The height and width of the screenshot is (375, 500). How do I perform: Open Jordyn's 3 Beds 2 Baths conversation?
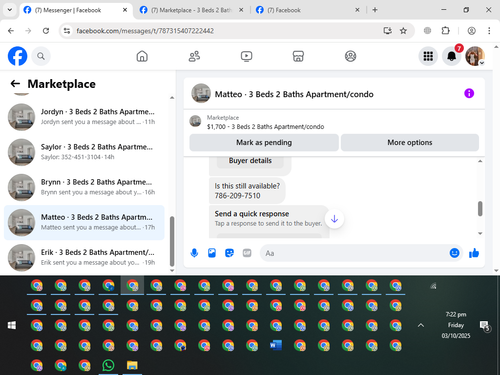[84, 117]
